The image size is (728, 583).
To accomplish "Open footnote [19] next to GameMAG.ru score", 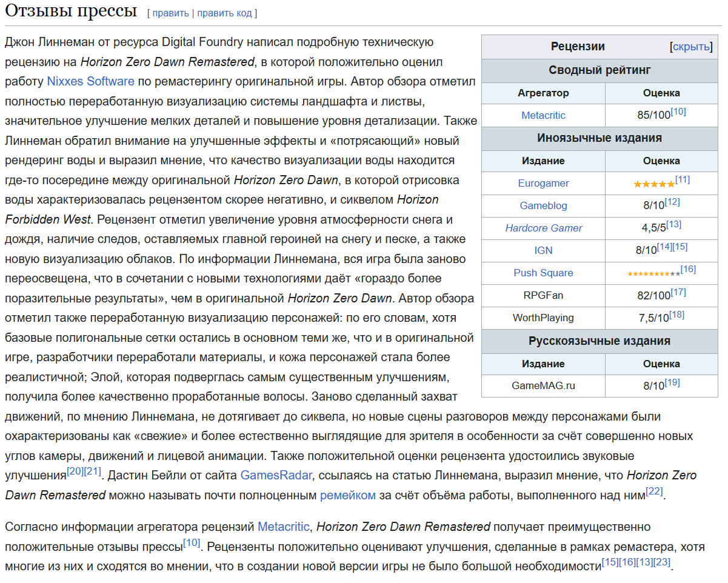I will click(672, 382).
